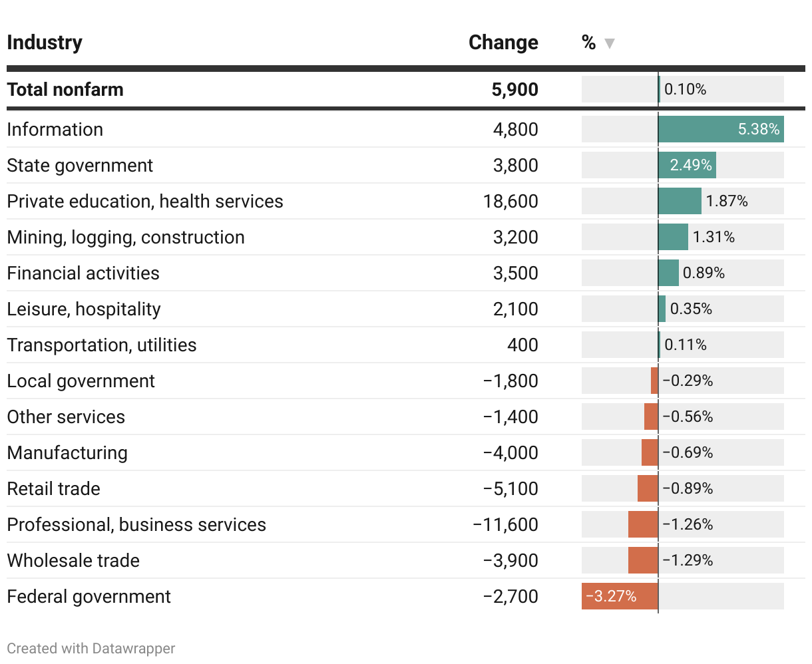This screenshot has width=812, height=664.
Task: Click the sort arrow beside the % header
Action: (609, 44)
